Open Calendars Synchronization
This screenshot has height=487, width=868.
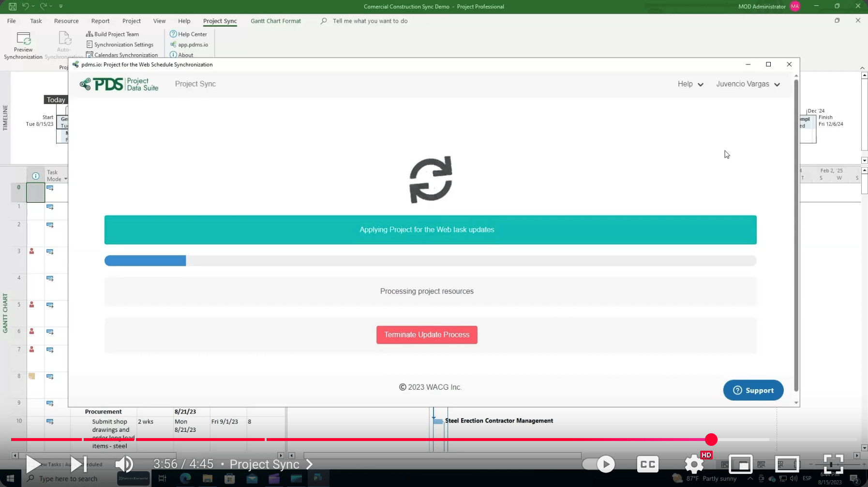point(122,55)
